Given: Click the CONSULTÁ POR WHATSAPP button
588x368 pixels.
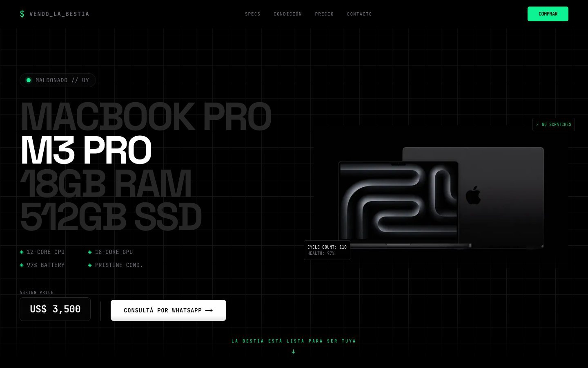Looking at the screenshot, I should pos(168,310).
